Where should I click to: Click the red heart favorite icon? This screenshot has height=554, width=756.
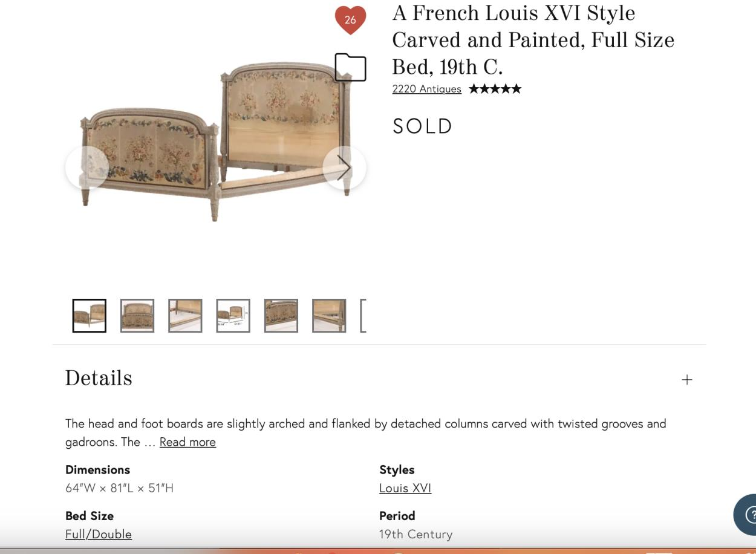click(350, 20)
